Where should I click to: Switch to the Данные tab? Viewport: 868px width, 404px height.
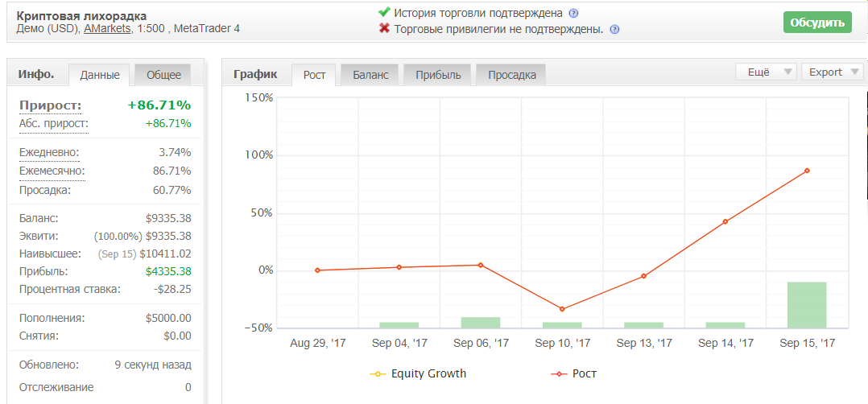[x=100, y=75]
